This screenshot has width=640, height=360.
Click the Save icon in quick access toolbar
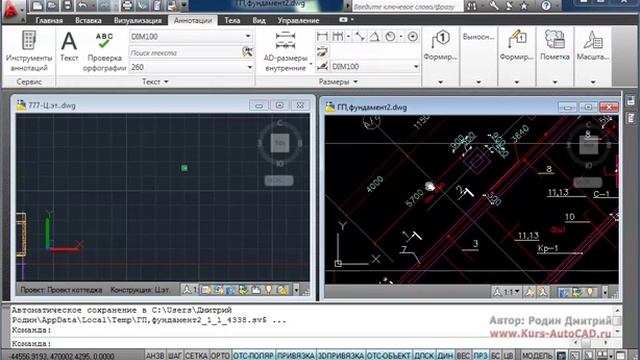(67, 5)
